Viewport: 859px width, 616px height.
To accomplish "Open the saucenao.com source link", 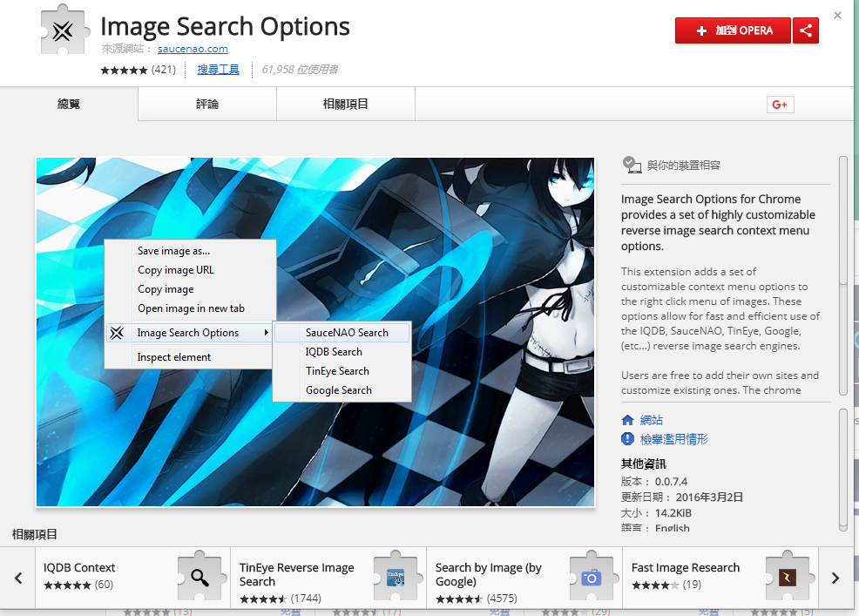I will [x=193, y=49].
